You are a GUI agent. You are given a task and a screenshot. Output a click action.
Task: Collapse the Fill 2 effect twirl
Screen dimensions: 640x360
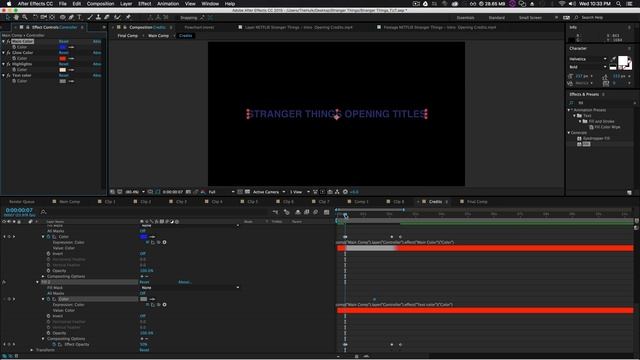point(38,282)
